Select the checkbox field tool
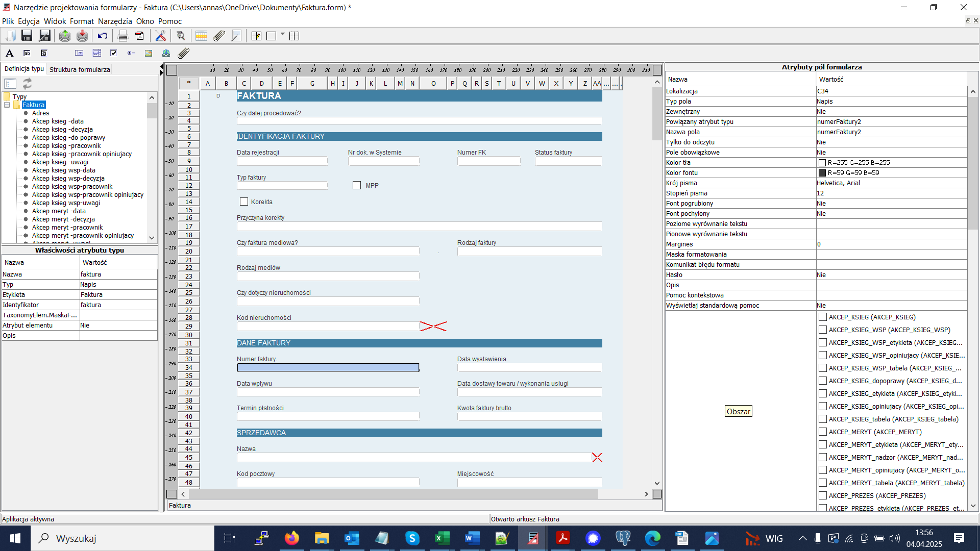 [113, 53]
